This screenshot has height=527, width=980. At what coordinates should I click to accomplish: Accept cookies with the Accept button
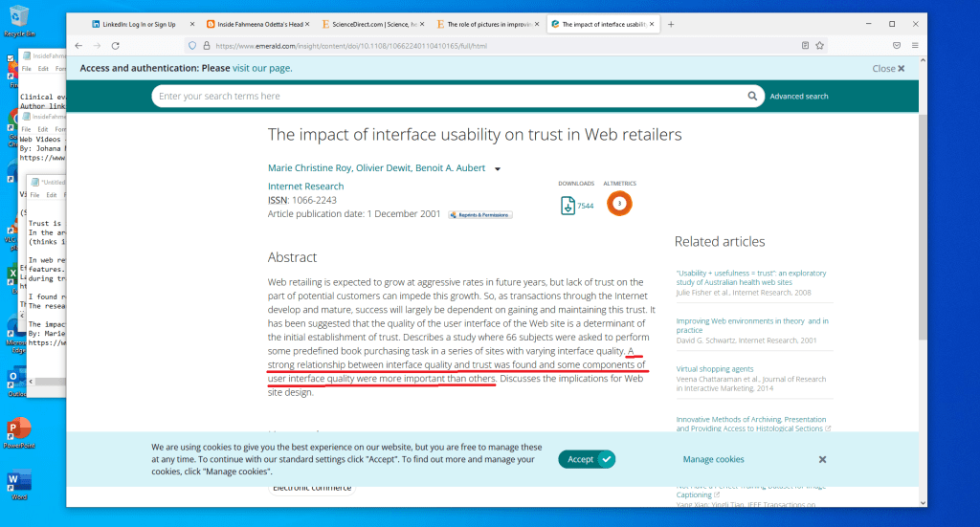pos(587,460)
